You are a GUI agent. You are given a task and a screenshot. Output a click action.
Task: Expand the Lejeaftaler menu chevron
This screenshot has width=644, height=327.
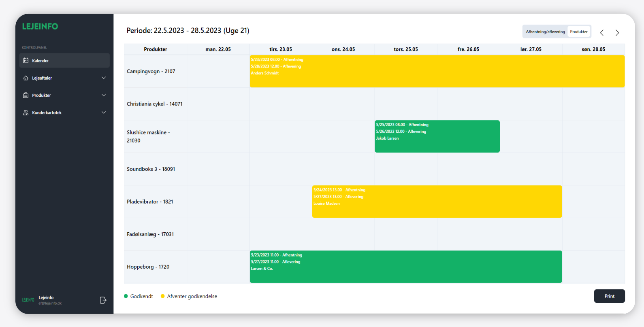(104, 78)
